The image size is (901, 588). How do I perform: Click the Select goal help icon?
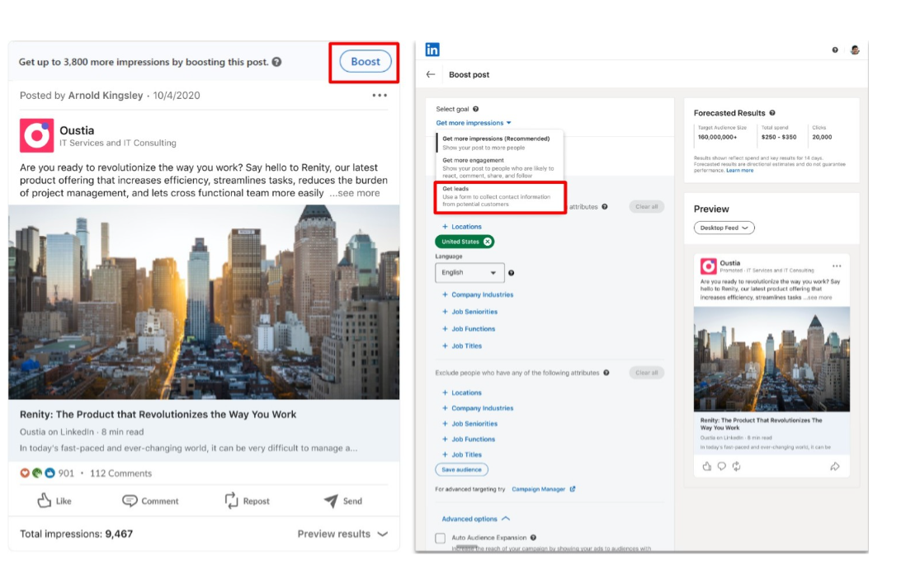coord(476,109)
